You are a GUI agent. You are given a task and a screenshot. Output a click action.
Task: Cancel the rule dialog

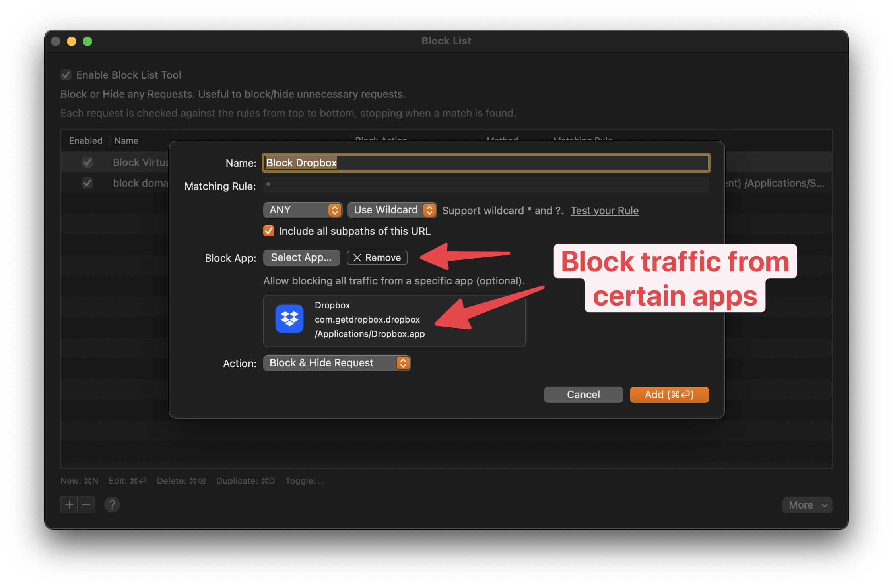tap(583, 395)
